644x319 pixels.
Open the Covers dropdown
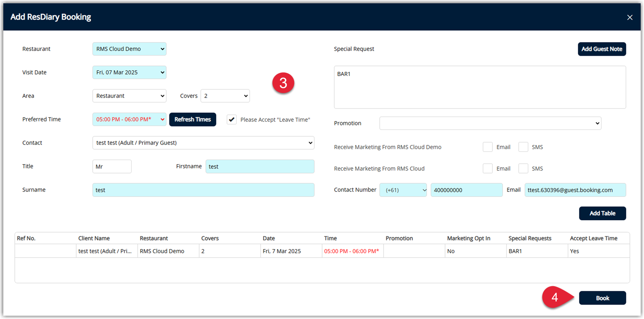pos(225,96)
